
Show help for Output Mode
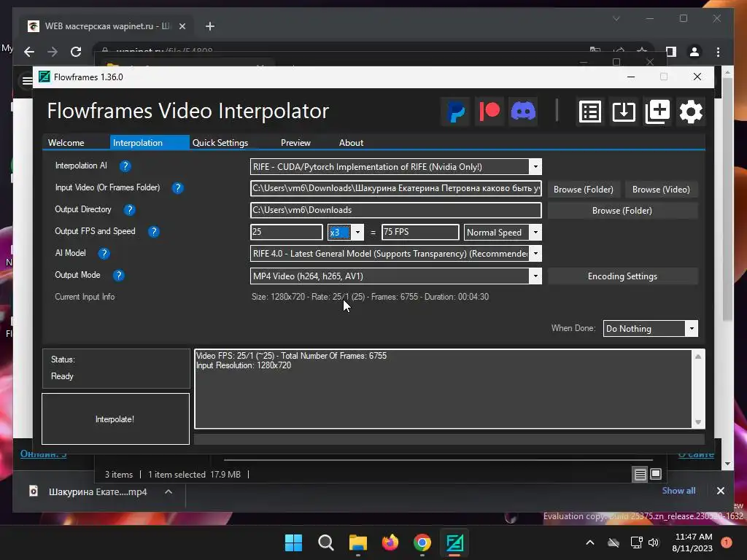(118, 276)
